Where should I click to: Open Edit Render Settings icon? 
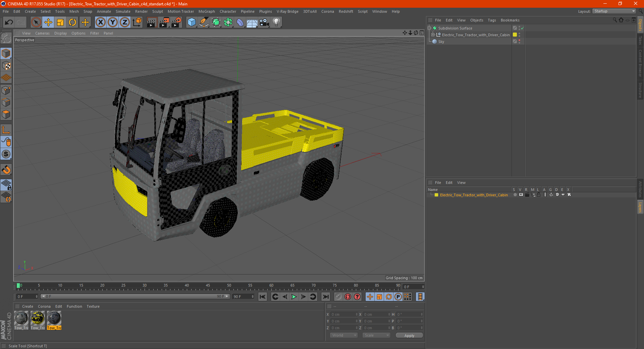176,22
